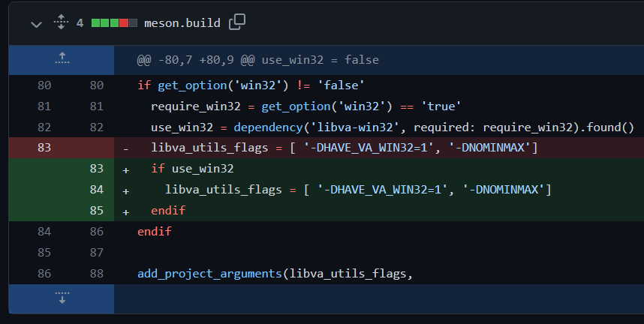The image size is (644, 324).
Task: Expand hidden lines above line 80
Action: 62,59
